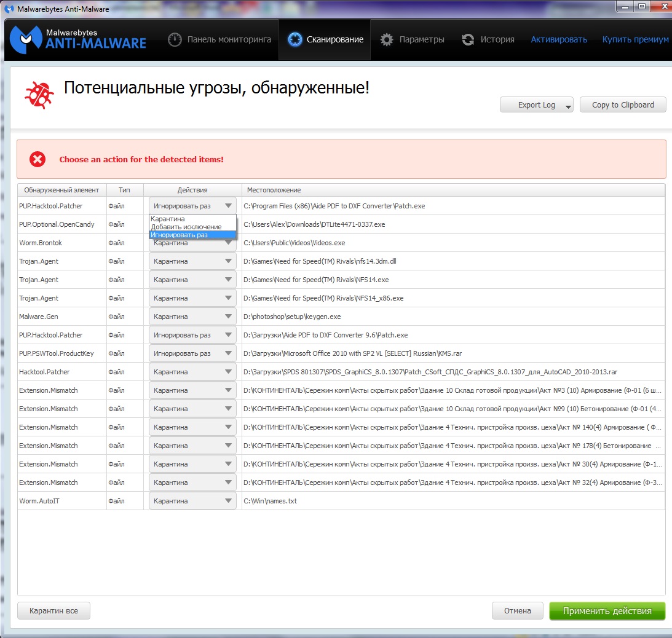This screenshot has width=672, height=638.
Task: Click the dashboard gauge icon
Action: coord(175,39)
